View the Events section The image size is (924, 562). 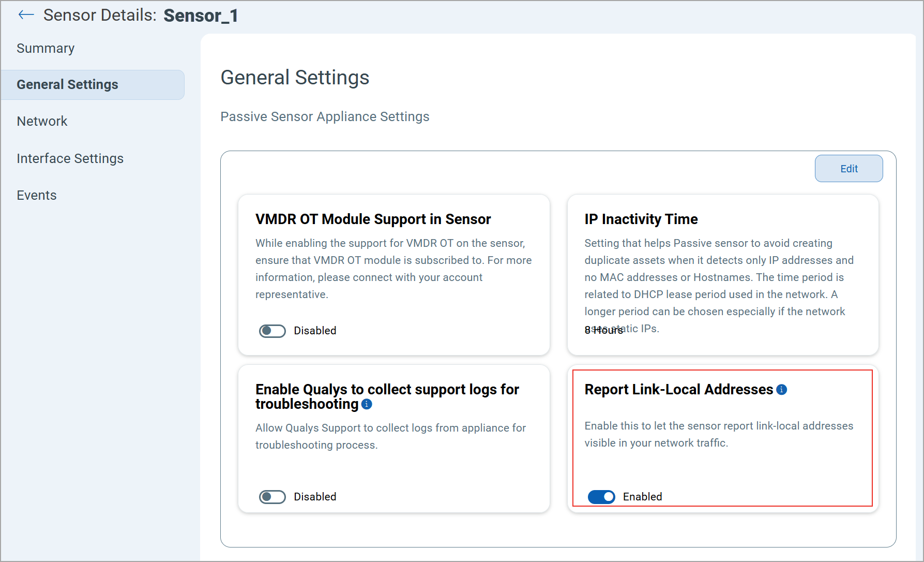coord(36,195)
